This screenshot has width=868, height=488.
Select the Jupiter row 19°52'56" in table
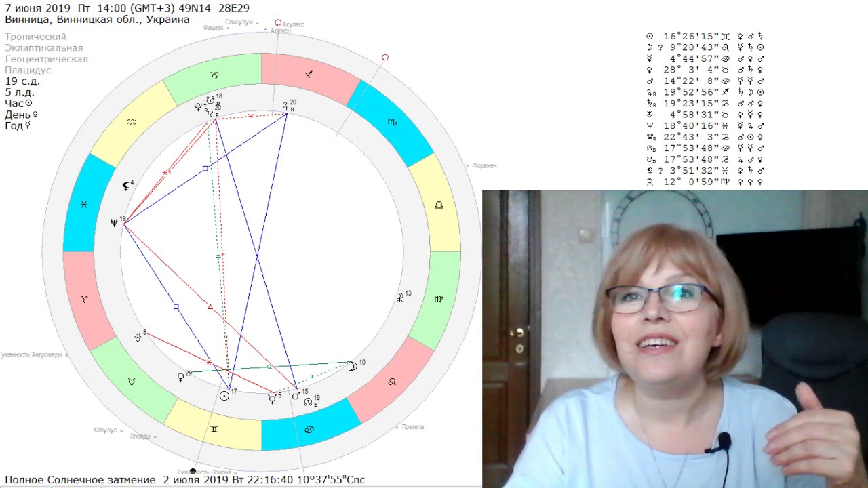pyautogui.click(x=705, y=92)
